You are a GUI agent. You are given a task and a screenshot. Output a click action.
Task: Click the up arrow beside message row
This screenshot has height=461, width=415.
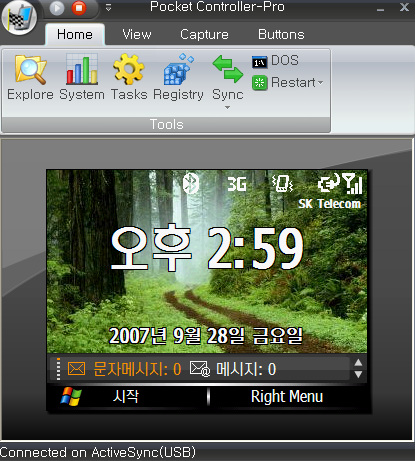tap(358, 363)
